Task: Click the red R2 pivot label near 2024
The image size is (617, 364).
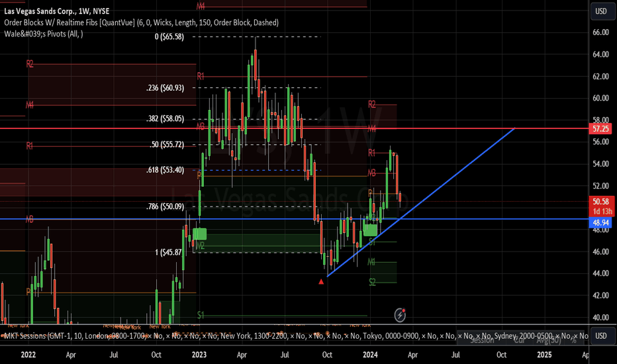Action: (372, 105)
